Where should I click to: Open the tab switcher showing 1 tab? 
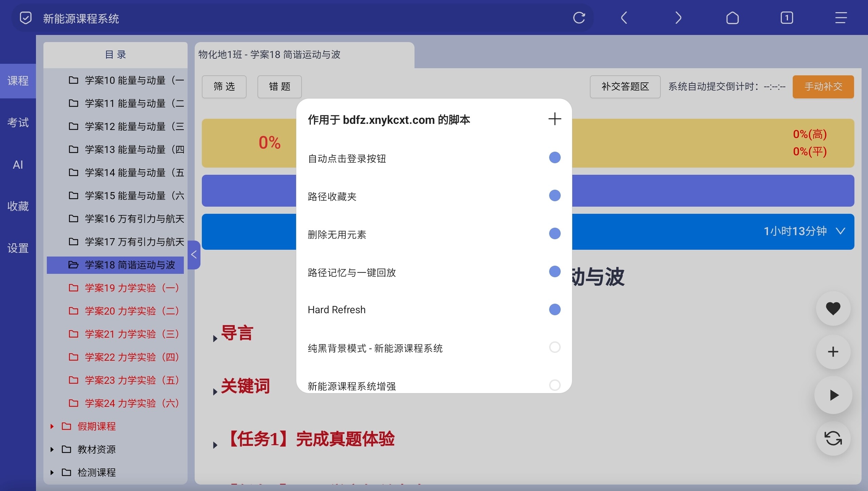pyautogui.click(x=787, y=18)
